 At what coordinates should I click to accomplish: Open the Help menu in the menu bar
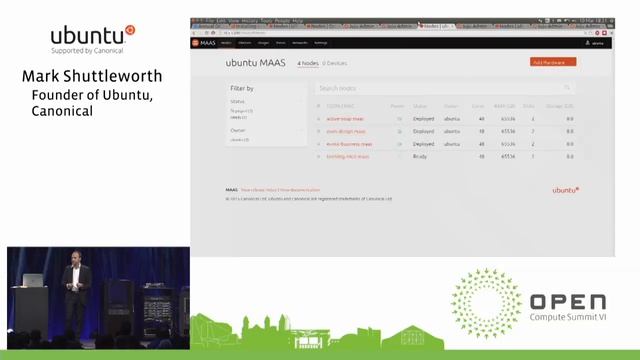point(298,21)
